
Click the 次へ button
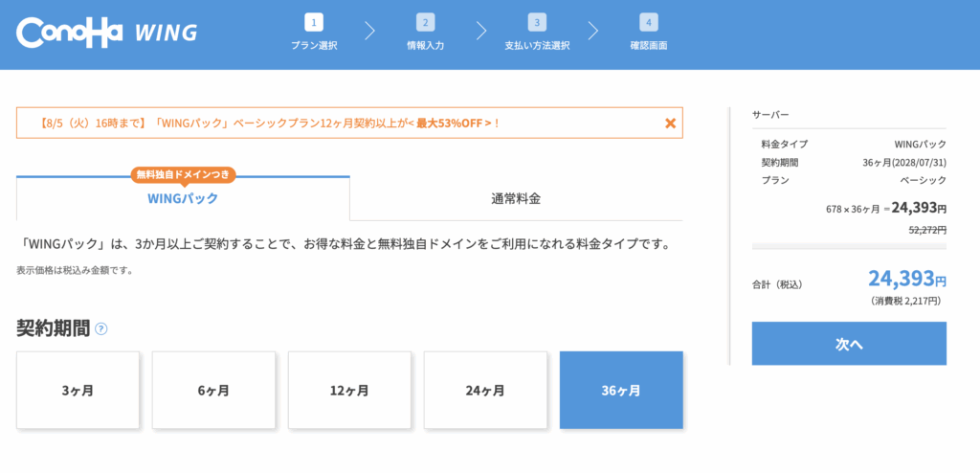(x=849, y=344)
